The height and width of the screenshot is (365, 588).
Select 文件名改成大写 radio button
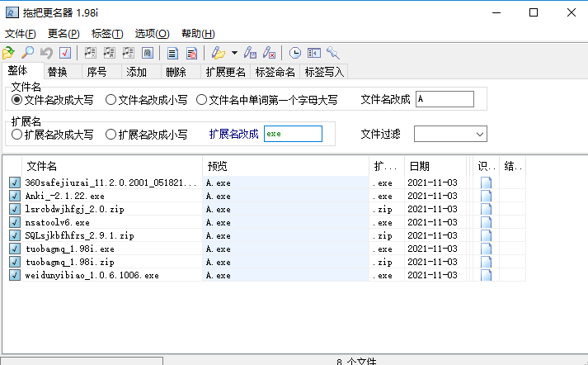coord(16,100)
